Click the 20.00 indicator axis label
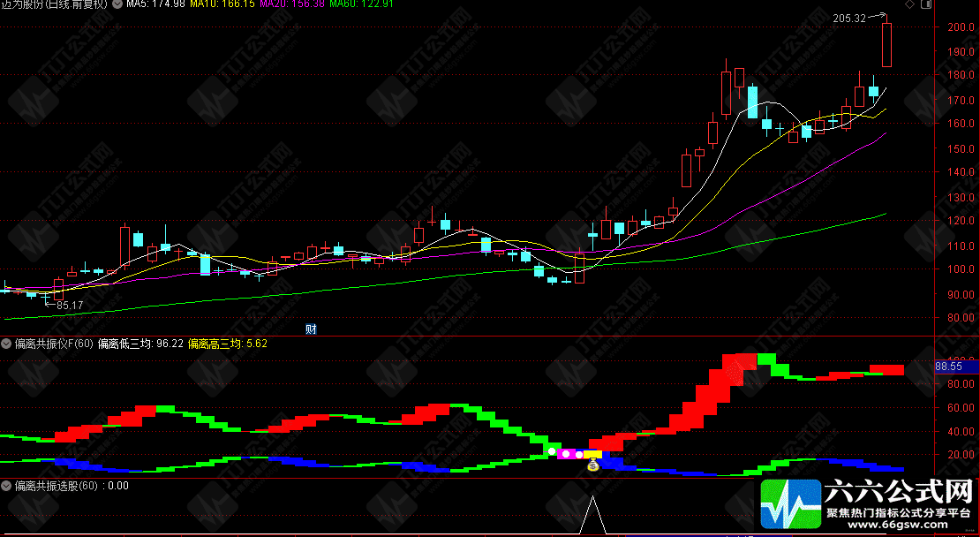The height and width of the screenshot is (537, 980). click(x=961, y=455)
